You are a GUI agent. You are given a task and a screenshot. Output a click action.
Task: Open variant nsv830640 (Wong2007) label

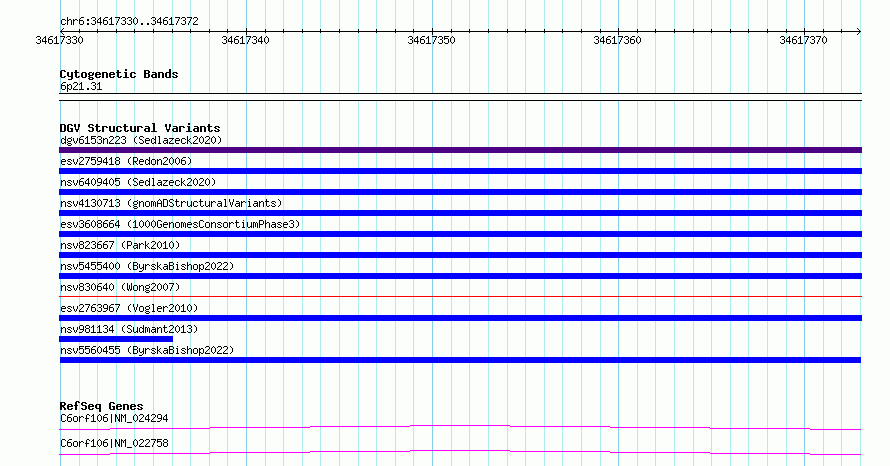coord(120,287)
